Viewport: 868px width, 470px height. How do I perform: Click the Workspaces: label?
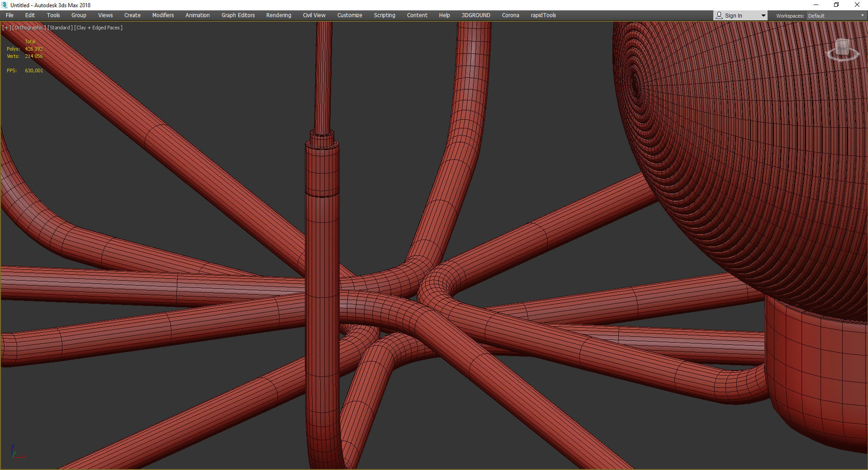coord(790,16)
